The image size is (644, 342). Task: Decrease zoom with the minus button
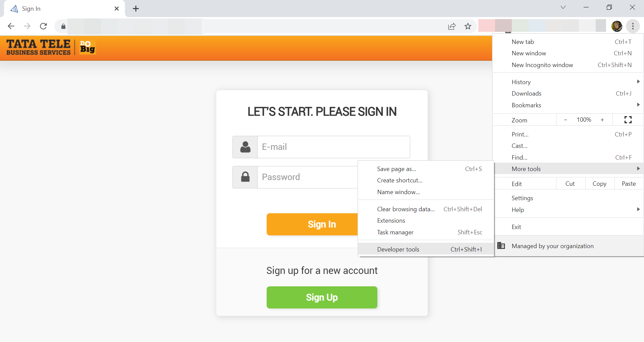tap(566, 120)
